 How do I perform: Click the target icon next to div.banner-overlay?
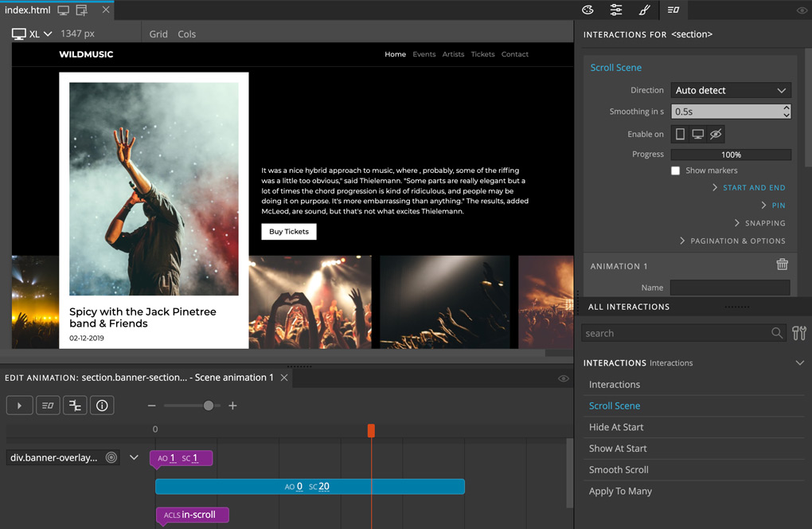[x=111, y=457]
